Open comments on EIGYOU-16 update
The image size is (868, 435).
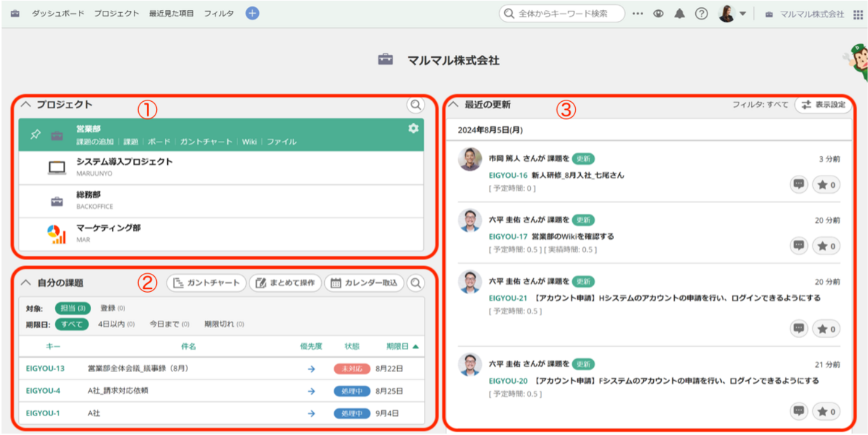pos(799,184)
